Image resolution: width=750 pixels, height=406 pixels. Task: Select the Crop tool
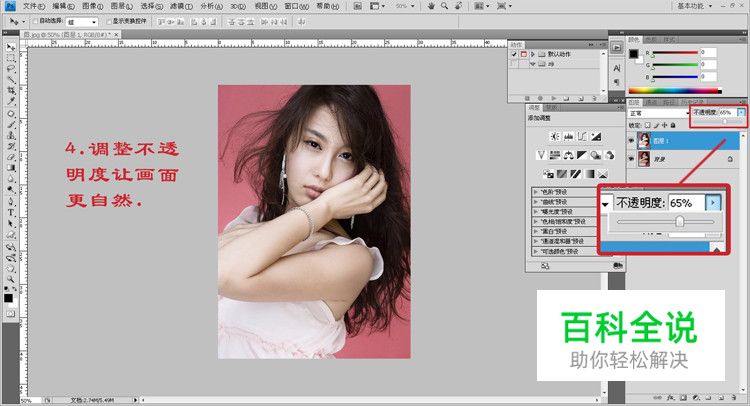pyautogui.click(x=9, y=91)
